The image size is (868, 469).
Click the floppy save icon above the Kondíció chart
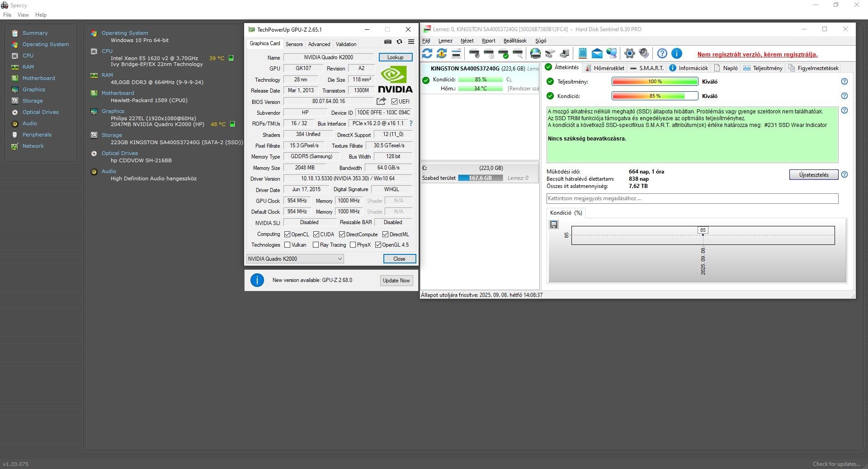tap(554, 225)
